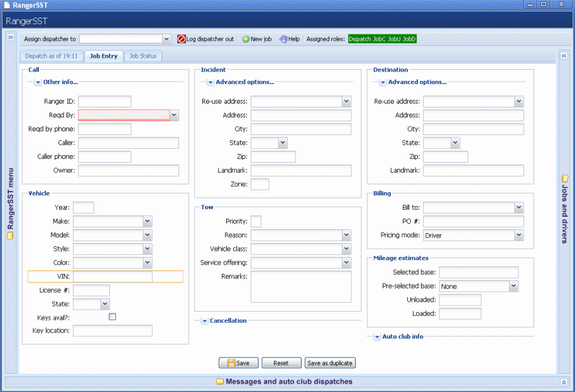
Task: Switch to the Job Status tab
Action: coord(143,56)
